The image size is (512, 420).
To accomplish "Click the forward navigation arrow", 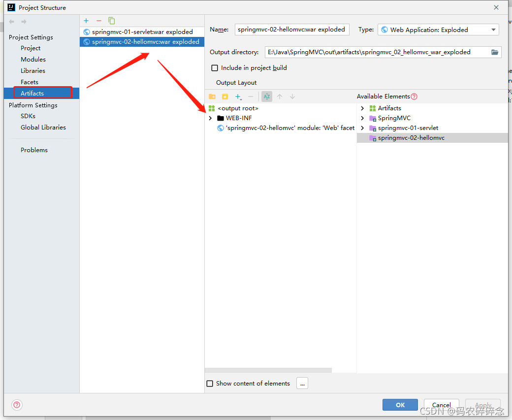I will pyautogui.click(x=24, y=22).
